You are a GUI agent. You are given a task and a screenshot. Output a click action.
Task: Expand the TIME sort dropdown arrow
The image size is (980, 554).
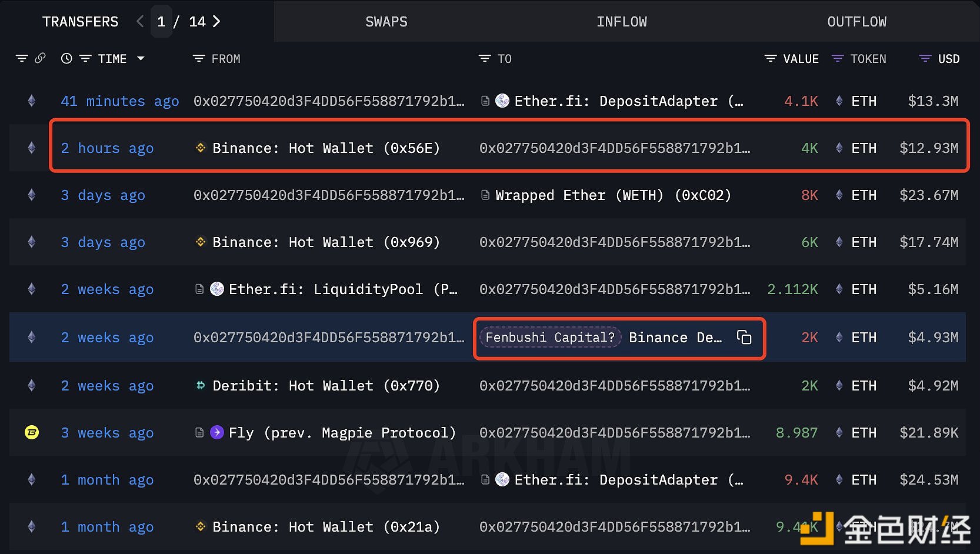141,58
